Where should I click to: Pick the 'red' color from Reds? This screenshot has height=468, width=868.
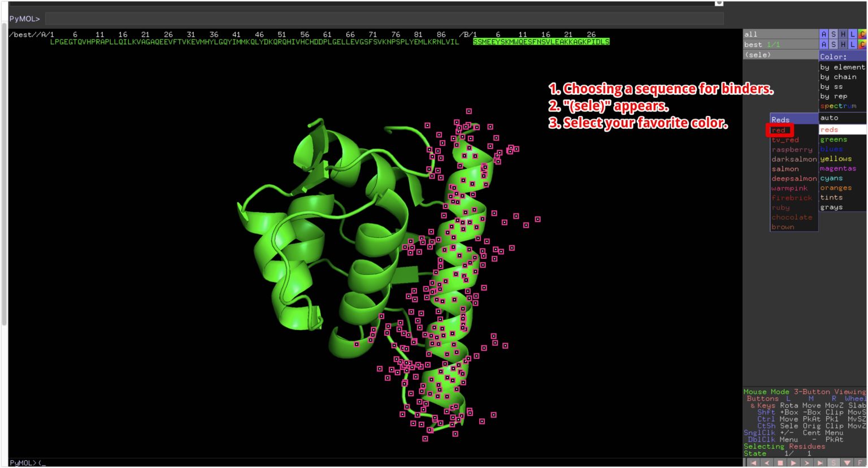[779, 130]
